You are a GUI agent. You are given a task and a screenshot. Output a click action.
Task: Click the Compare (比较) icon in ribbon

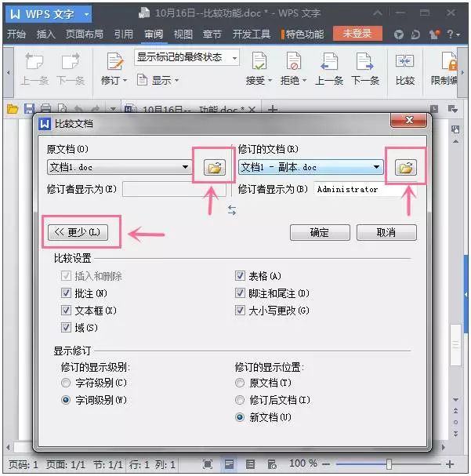[405, 62]
